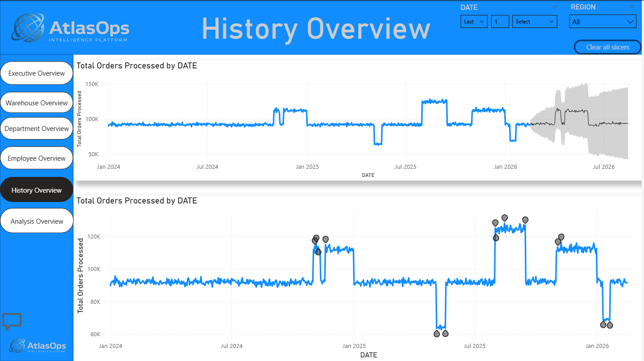Open the 'Select' period dropdown
The image size is (644, 361).
[x=534, y=21]
